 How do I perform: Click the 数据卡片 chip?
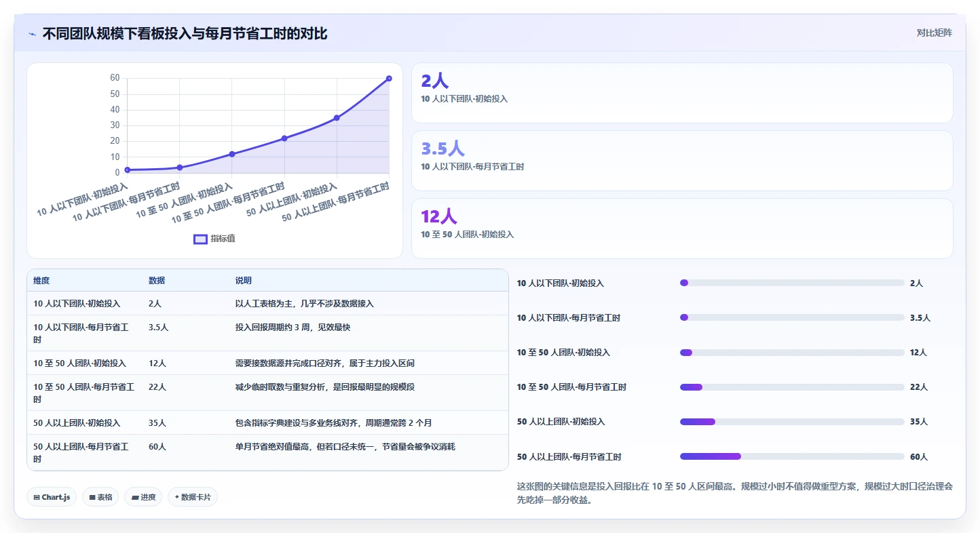pos(193,497)
